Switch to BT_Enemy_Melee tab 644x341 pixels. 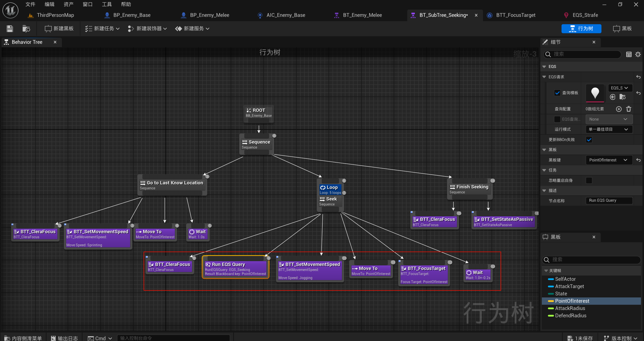coord(362,15)
